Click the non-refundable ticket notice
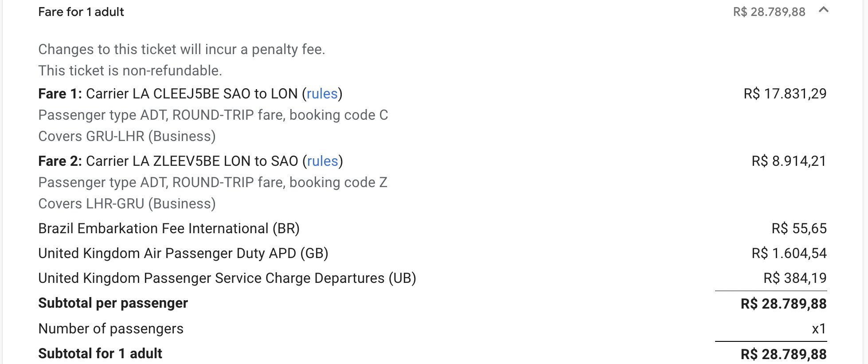The width and height of the screenshot is (868, 364). [130, 70]
